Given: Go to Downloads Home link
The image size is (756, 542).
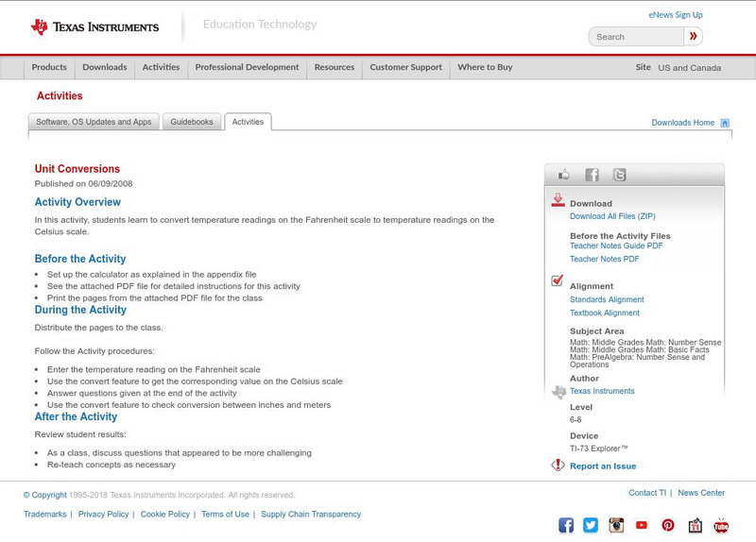Looking at the screenshot, I should tap(682, 123).
